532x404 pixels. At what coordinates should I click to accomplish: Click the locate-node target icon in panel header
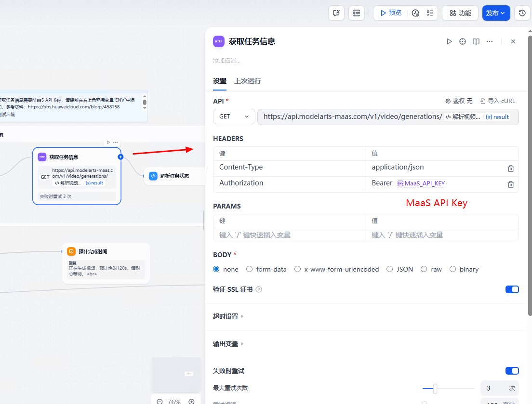pos(463,41)
